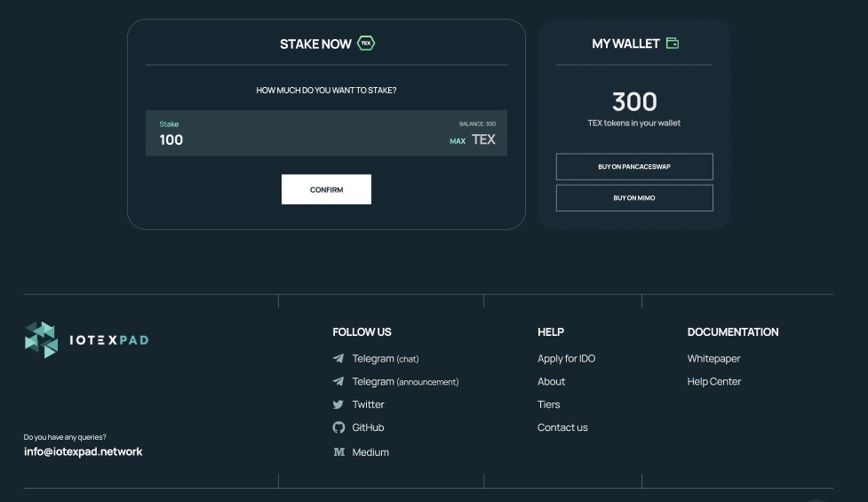Set stake to MAX amount

pyautogui.click(x=458, y=141)
